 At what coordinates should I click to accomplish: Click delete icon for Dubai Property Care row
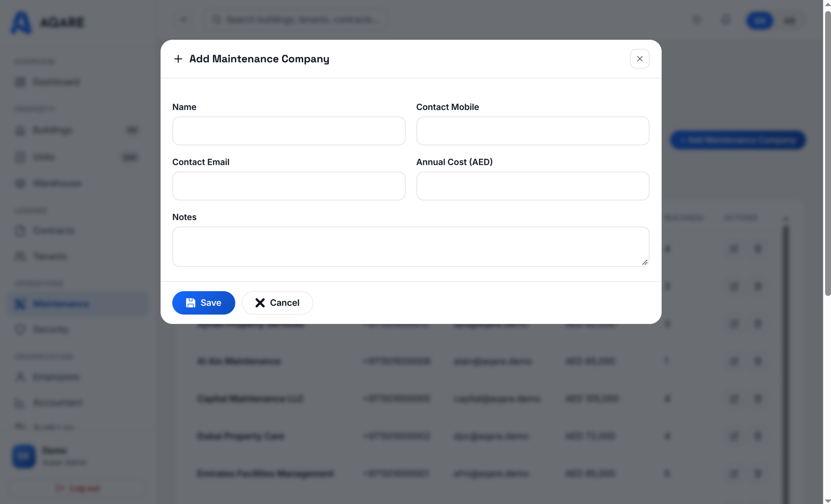pos(758,436)
